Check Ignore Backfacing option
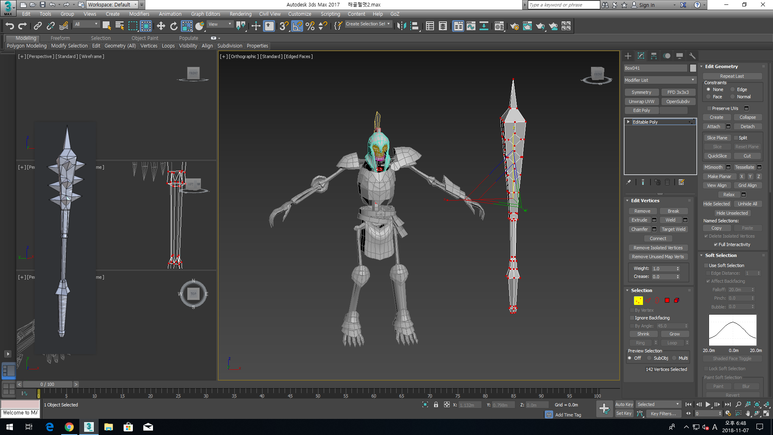 click(x=631, y=318)
